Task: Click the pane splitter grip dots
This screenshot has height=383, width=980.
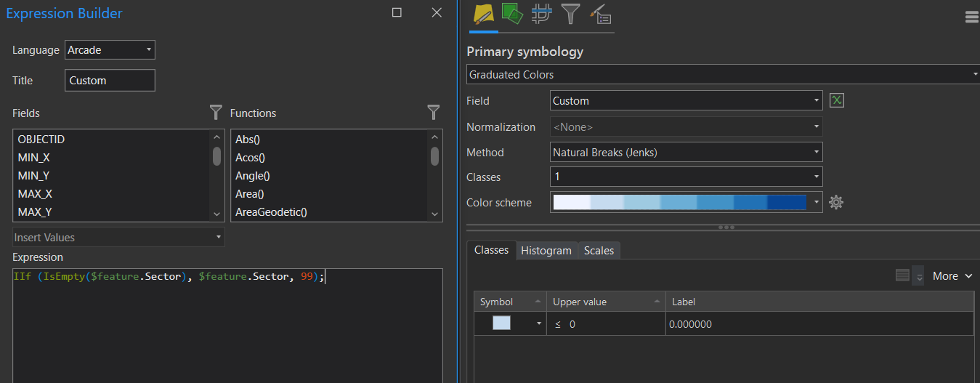Action: [726, 227]
